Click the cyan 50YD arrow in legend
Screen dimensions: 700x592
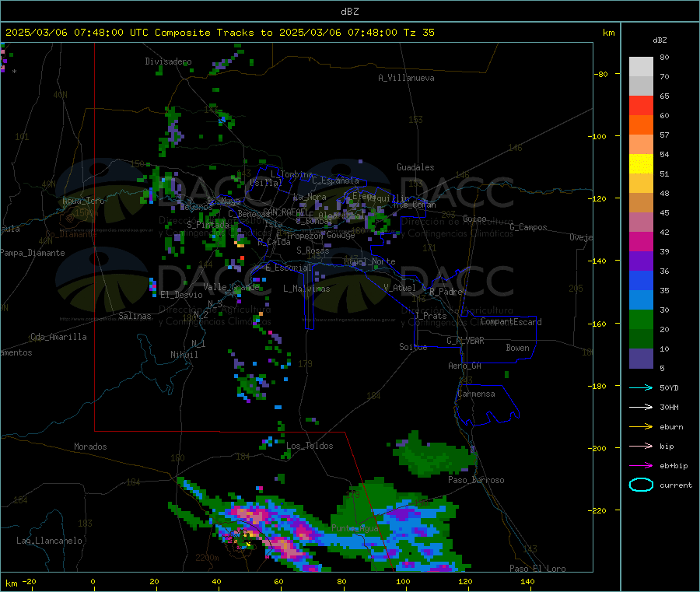[641, 387]
